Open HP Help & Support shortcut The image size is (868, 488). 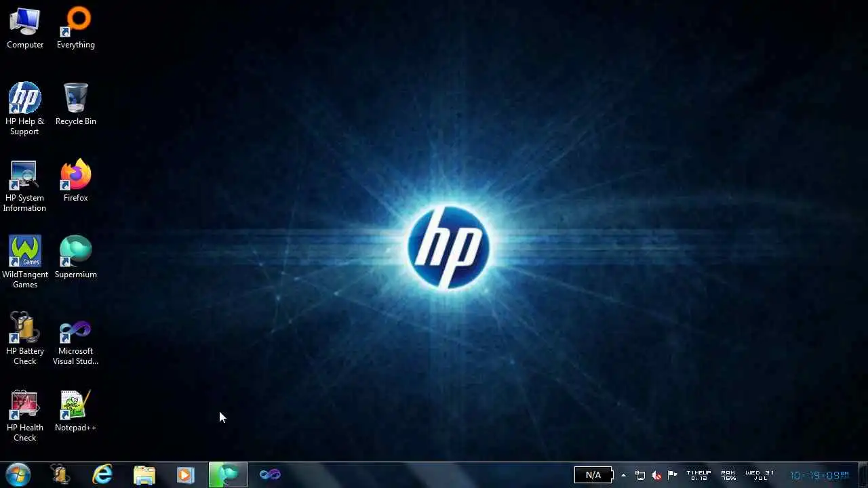tap(25, 109)
